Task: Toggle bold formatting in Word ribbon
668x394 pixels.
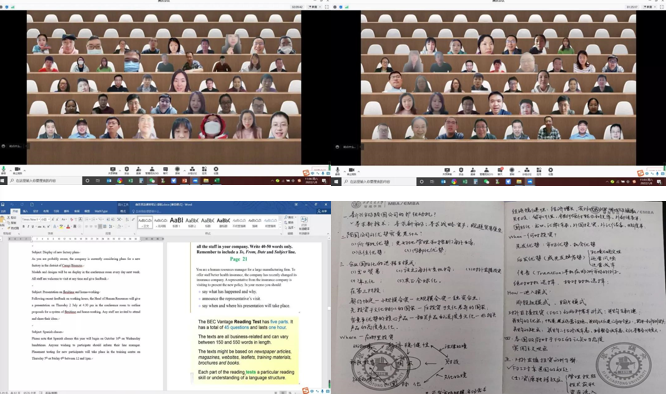Action: pyautogui.click(x=24, y=226)
